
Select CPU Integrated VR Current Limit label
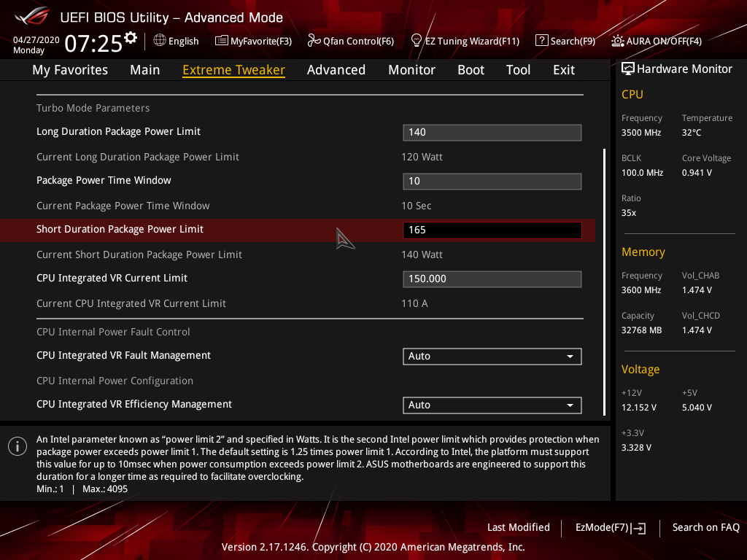(x=112, y=278)
